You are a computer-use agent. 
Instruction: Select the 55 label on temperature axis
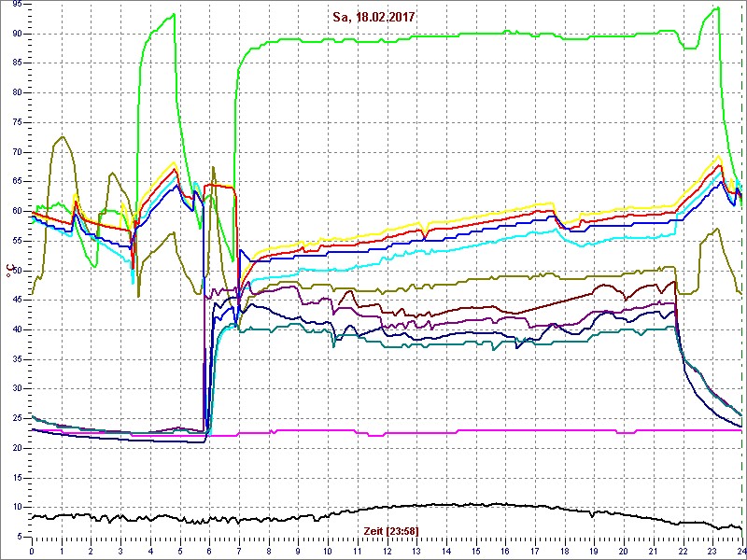pyautogui.click(x=16, y=242)
